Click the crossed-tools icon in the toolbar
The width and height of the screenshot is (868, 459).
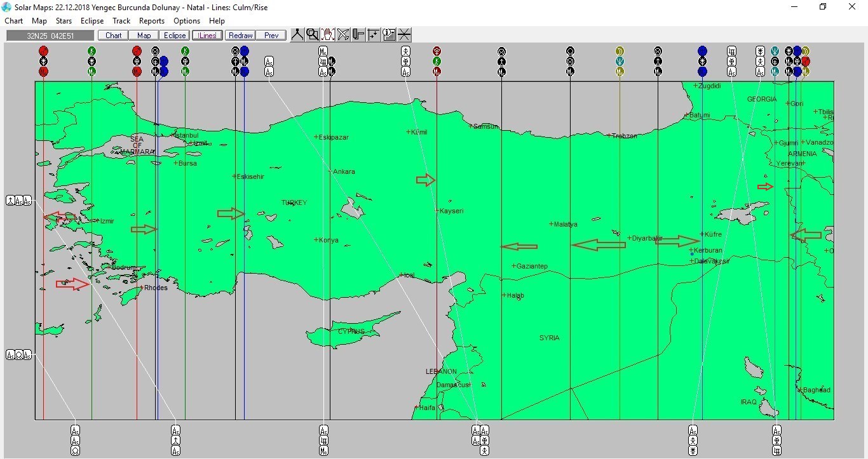343,35
